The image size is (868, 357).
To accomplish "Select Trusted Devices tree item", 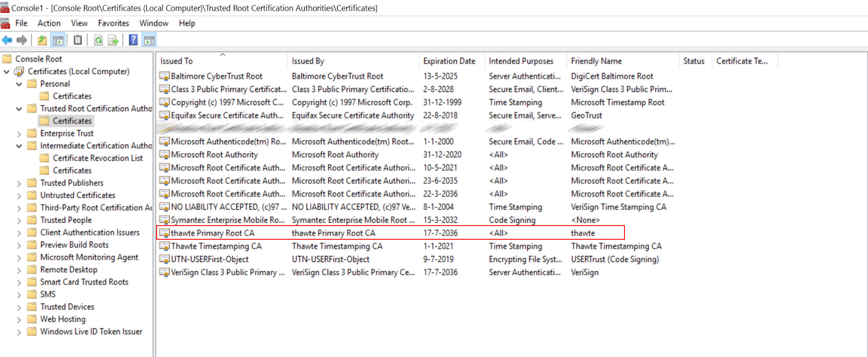I will [x=67, y=307].
